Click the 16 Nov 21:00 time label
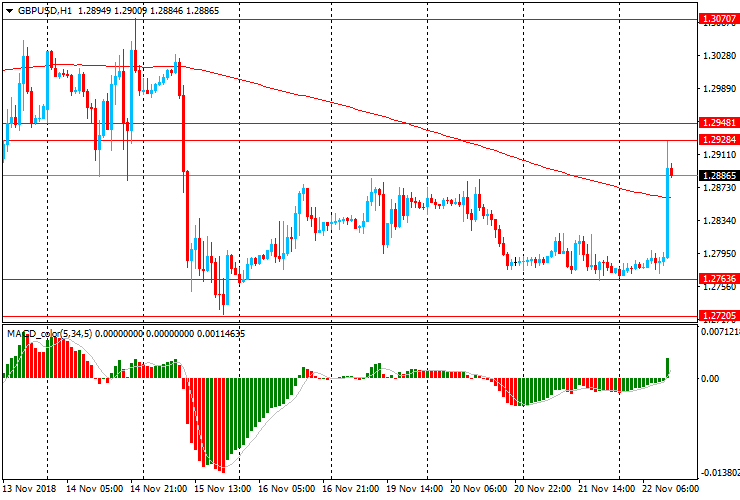The width and height of the screenshot is (740, 500). click(x=350, y=489)
